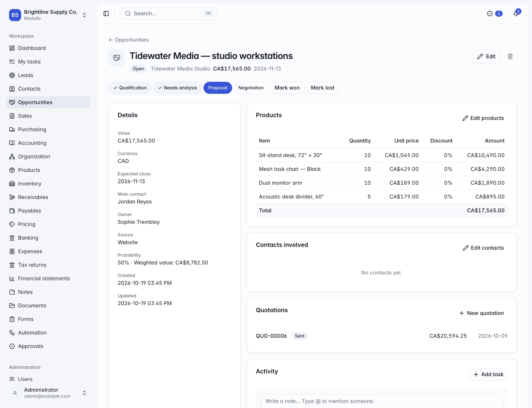Click the Write a note text area
This screenshot has width=532, height=408.
pos(382,401)
